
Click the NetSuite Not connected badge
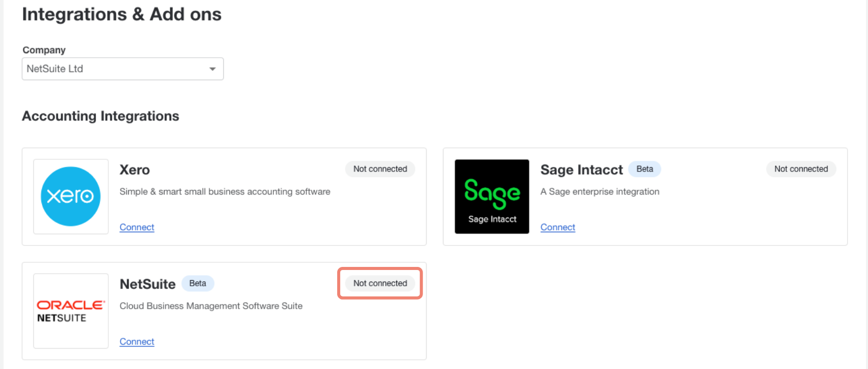pos(380,283)
